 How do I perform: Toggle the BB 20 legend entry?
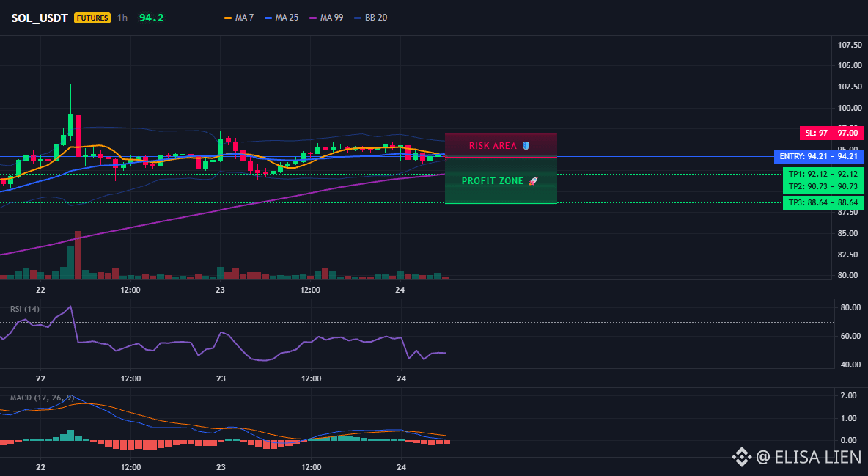[x=370, y=18]
